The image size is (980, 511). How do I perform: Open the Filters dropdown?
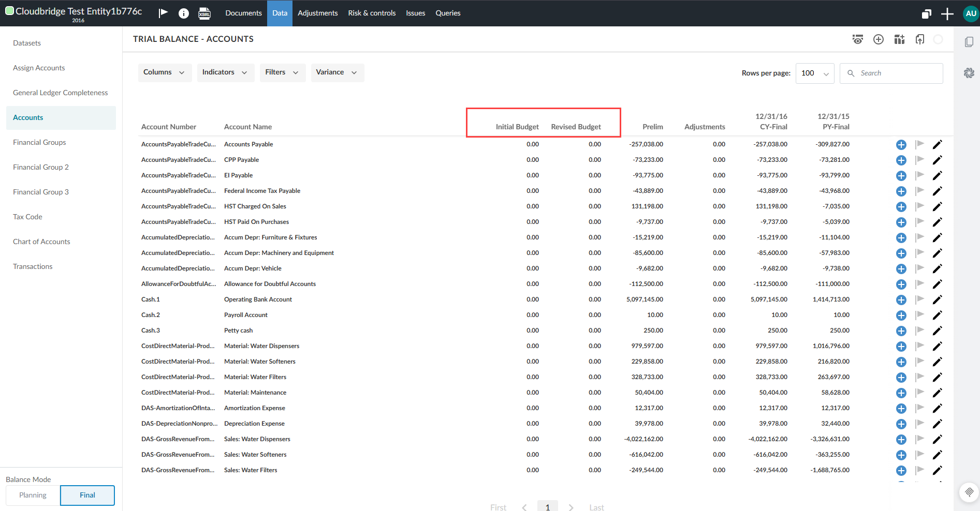coord(283,72)
